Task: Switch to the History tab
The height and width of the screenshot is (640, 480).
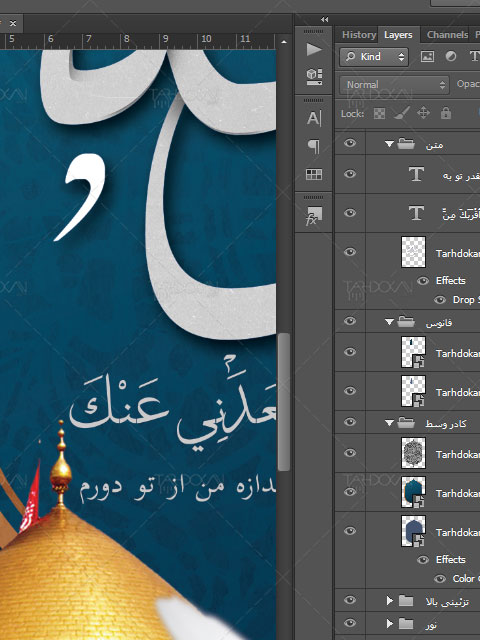Action: click(x=358, y=35)
